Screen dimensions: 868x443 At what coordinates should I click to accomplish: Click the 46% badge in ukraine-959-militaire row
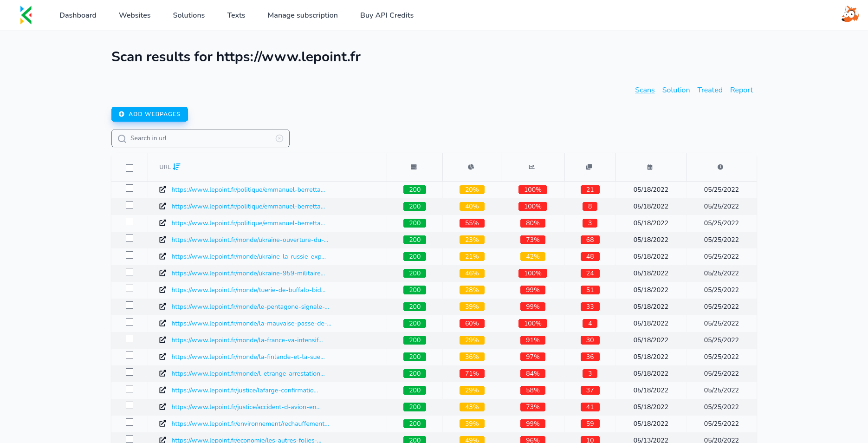pyautogui.click(x=472, y=273)
